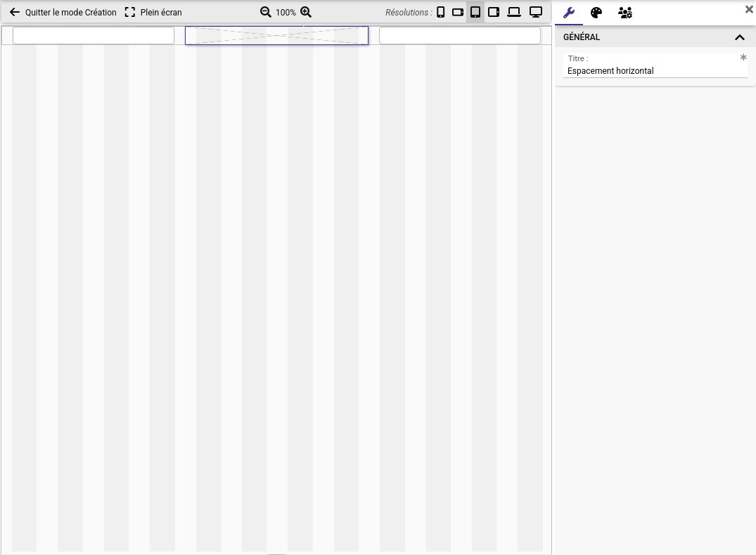
Task: Select the highlighted horizontal spacer block
Action: click(x=277, y=36)
